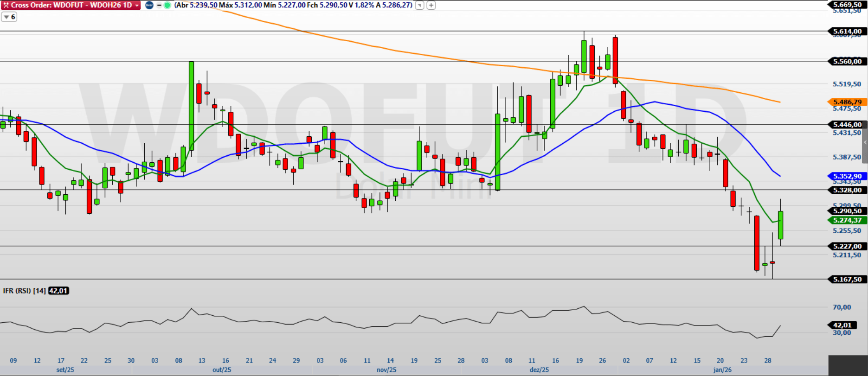Viewport: 868px width, 376px height.
Task: Click the dez/25 month on time axis
Action: pos(539,370)
